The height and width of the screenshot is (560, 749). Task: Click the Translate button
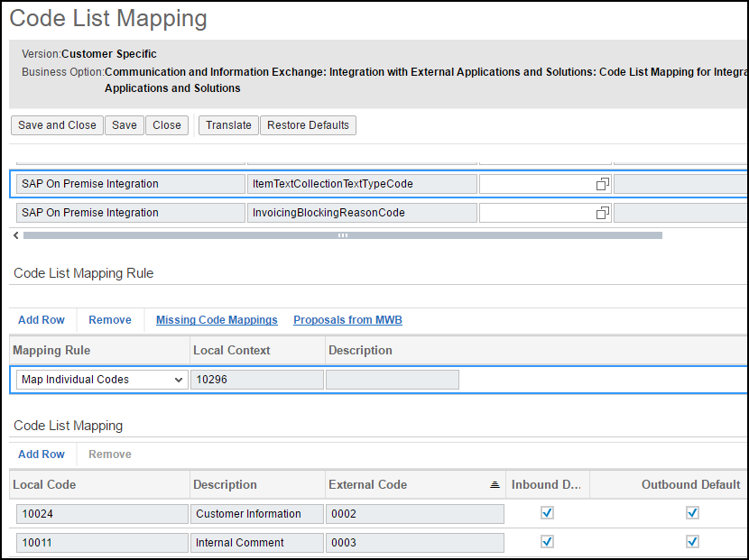pyautogui.click(x=228, y=125)
